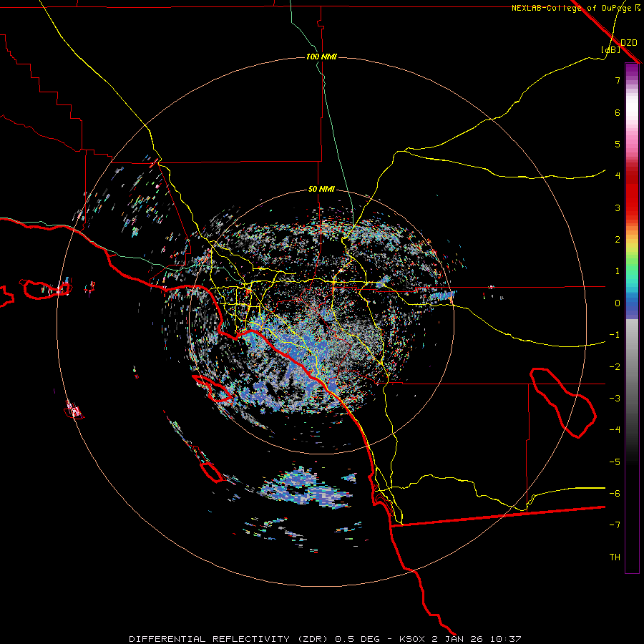The width and height of the screenshot is (644, 644).
Task: Click the positive "6" scale value
Action: coord(618,112)
